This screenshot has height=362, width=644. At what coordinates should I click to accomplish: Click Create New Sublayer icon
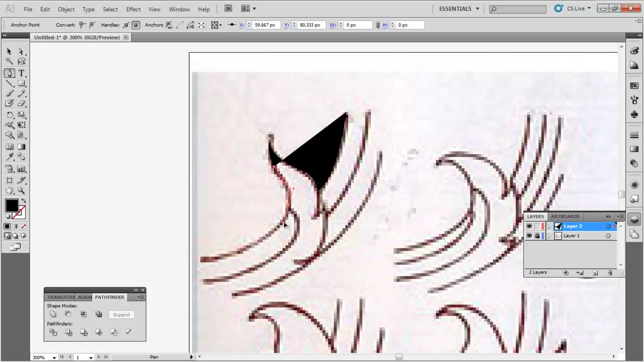[x=580, y=273]
